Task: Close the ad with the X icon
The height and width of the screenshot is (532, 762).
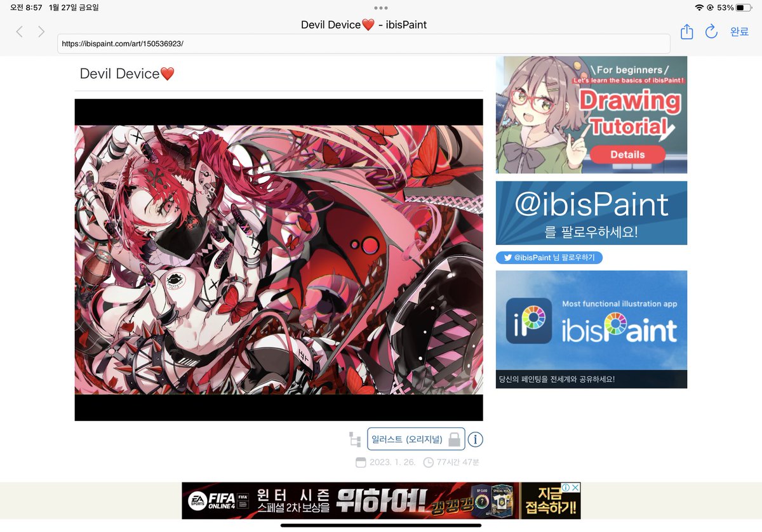Action: (x=575, y=488)
